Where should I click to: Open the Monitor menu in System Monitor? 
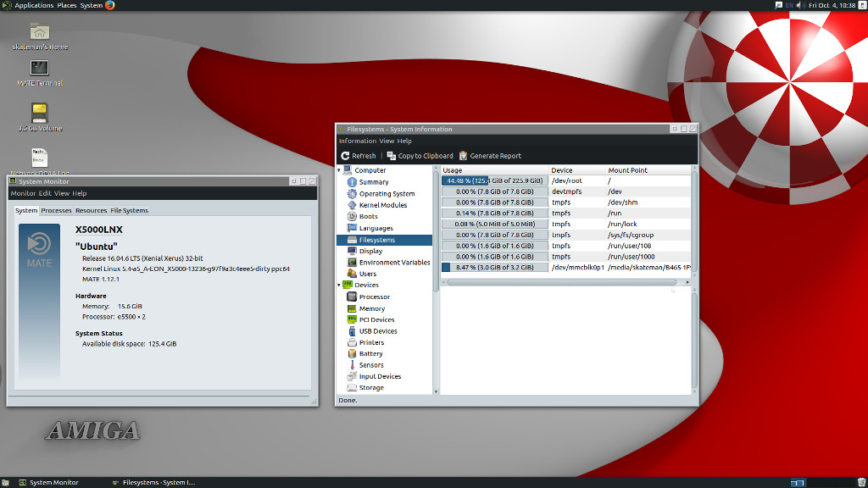(23, 193)
